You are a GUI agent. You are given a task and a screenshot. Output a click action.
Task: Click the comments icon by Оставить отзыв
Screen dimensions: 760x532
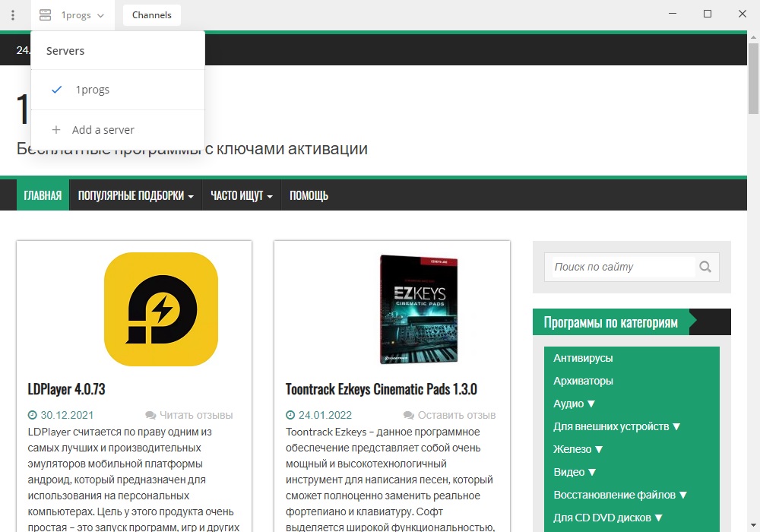(409, 415)
